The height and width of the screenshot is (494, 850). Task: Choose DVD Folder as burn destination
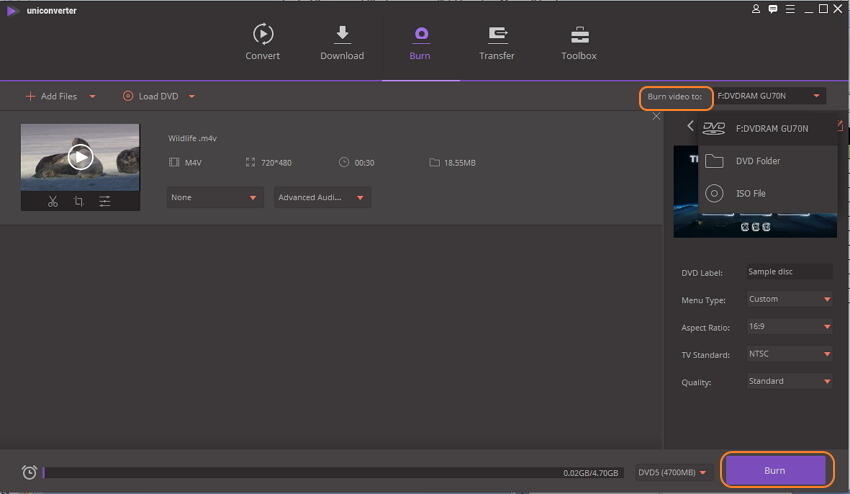[769, 161]
